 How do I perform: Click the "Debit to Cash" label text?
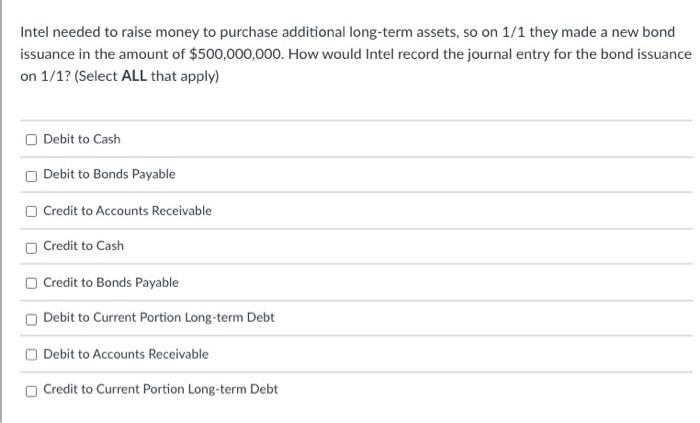(82, 139)
